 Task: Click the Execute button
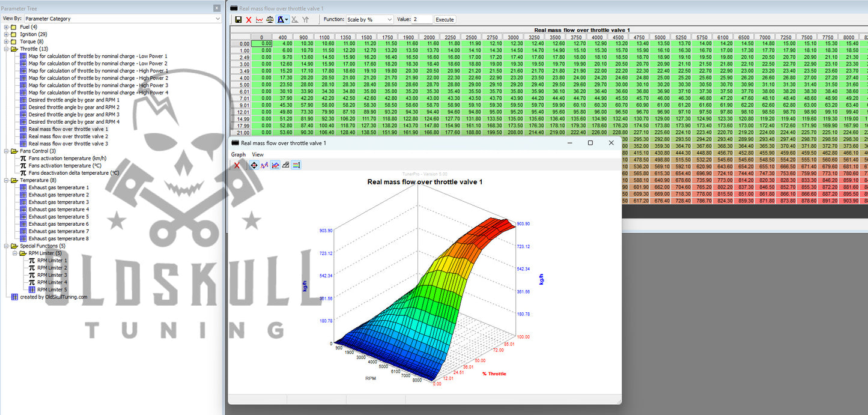(445, 20)
